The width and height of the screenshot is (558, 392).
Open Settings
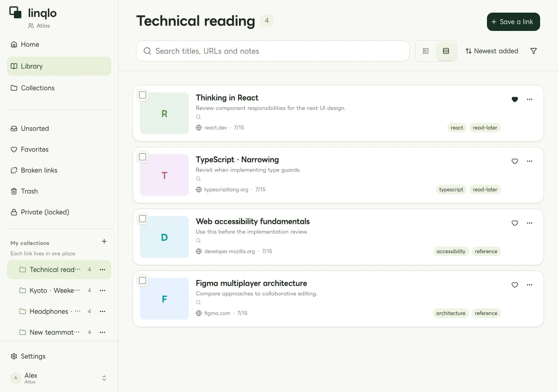59,356
